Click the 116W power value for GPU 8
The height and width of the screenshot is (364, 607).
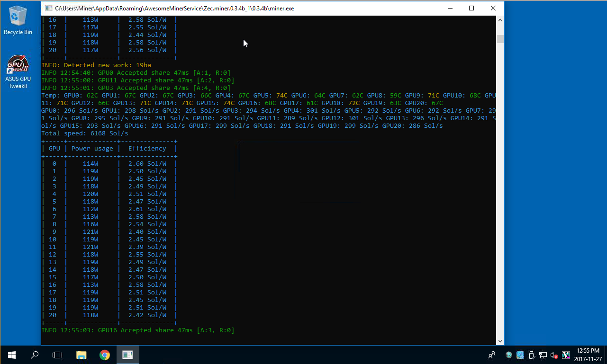[91, 224]
